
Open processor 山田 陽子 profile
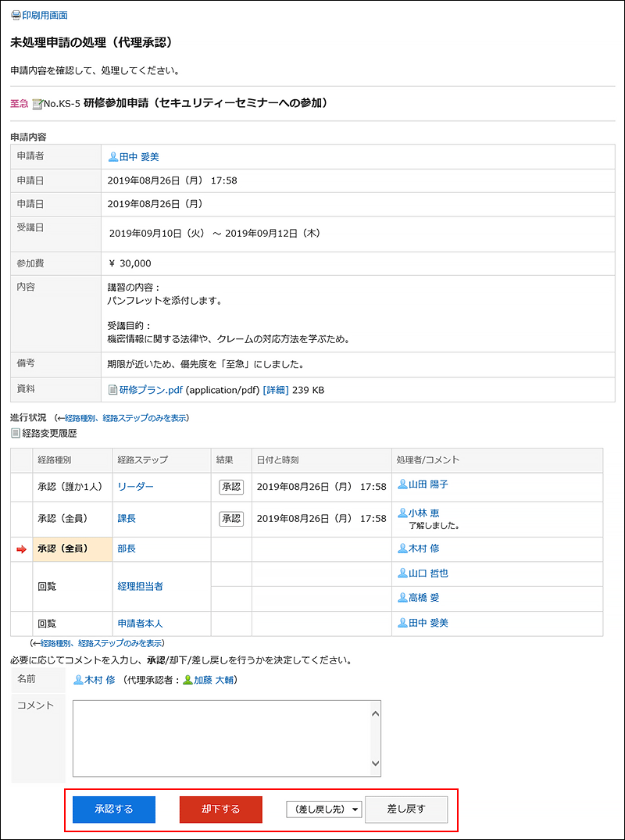pyautogui.click(x=428, y=484)
